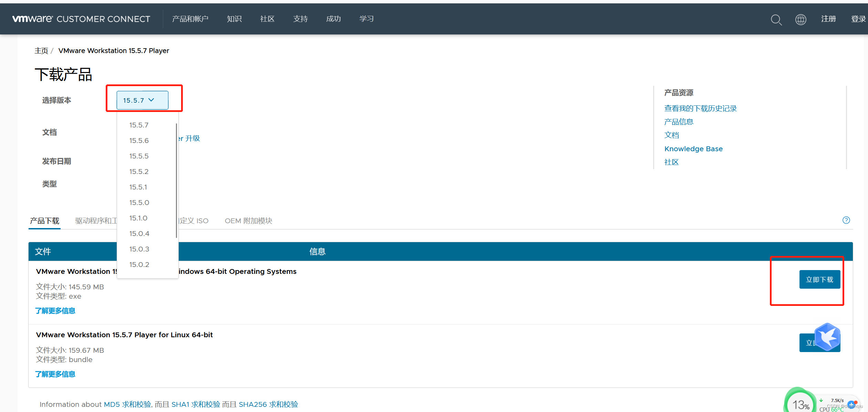Open the 社区 navigation menu
The height and width of the screenshot is (412, 868).
tap(267, 19)
